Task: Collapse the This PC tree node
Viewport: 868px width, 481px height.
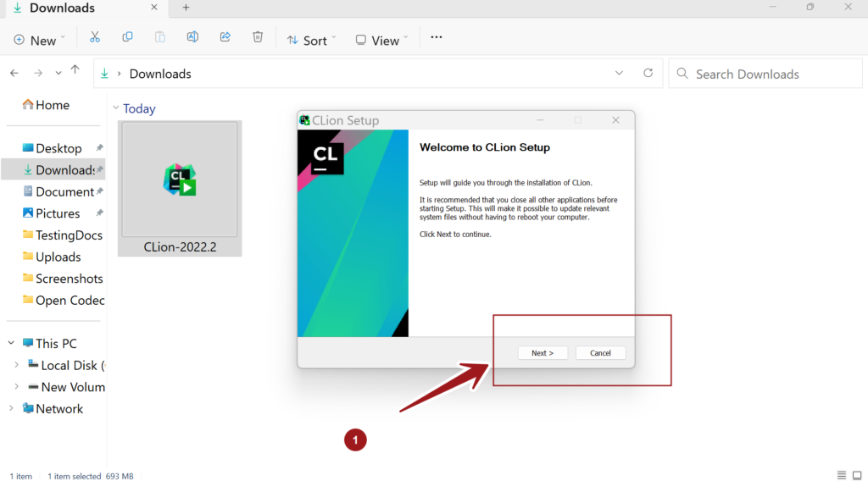Action: (11, 344)
